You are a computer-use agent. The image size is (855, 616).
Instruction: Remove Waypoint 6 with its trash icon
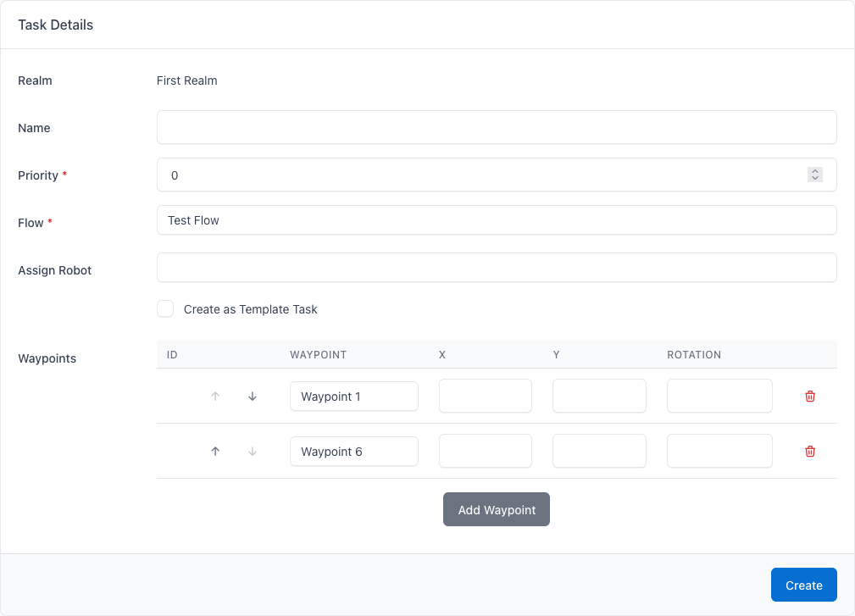tap(810, 451)
